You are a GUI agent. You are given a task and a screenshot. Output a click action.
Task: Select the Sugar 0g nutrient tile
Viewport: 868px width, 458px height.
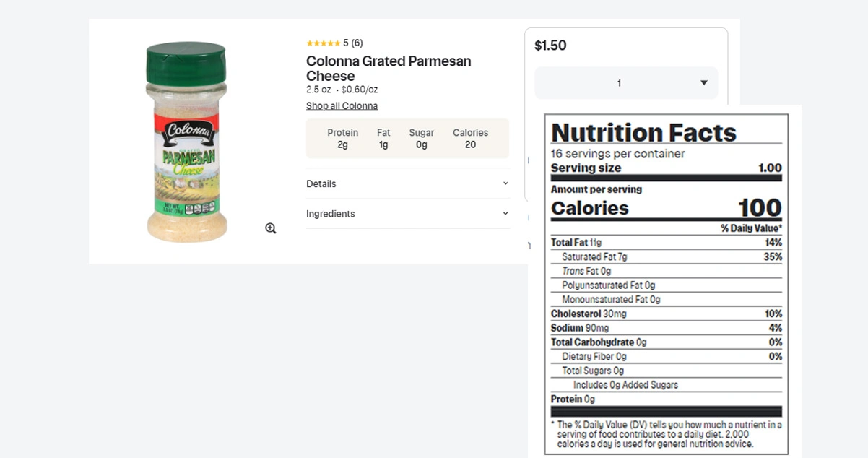click(x=422, y=139)
